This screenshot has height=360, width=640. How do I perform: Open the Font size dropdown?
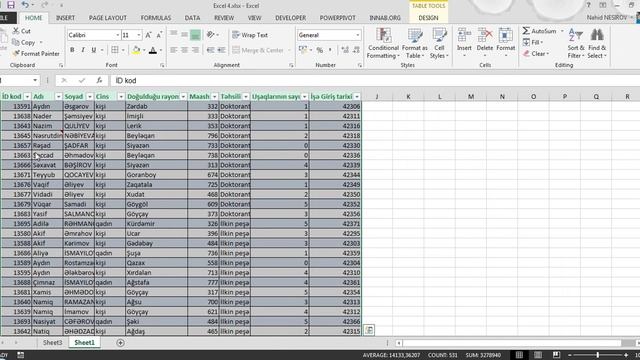coord(139,35)
